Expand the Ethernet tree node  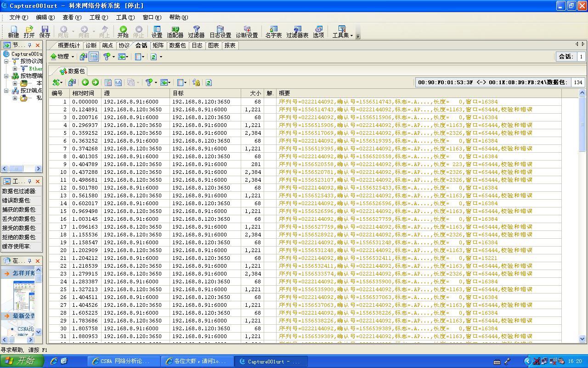tap(15, 69)
